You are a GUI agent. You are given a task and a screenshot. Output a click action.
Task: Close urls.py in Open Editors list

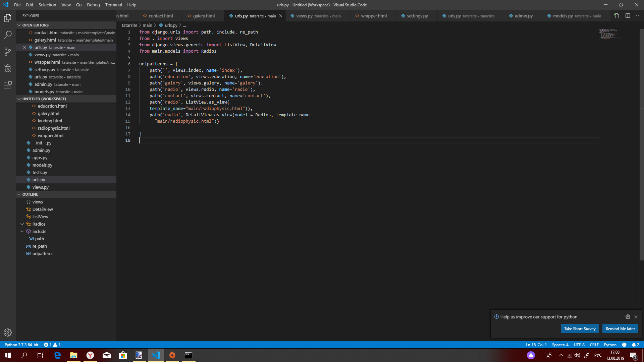pos(24,47)
